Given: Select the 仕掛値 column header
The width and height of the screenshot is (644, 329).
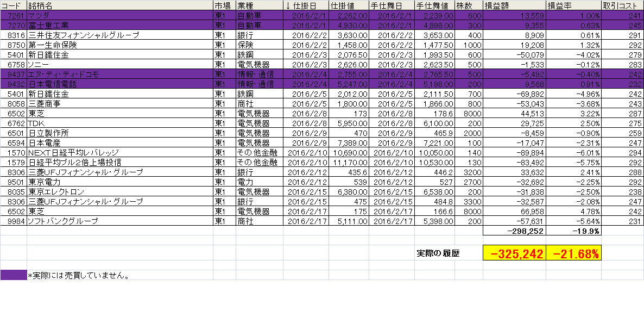Looking at the screenshot, I should (x=349, y=5).
